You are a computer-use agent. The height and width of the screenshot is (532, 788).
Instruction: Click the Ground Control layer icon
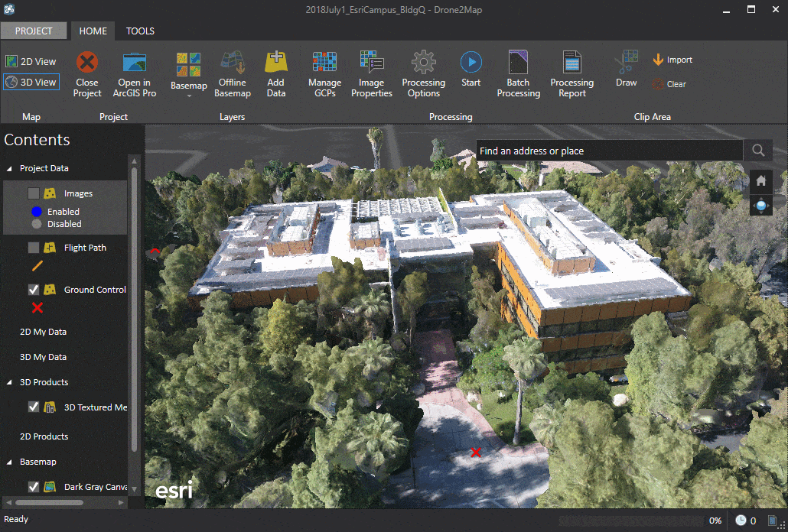[x=49, y=290]
